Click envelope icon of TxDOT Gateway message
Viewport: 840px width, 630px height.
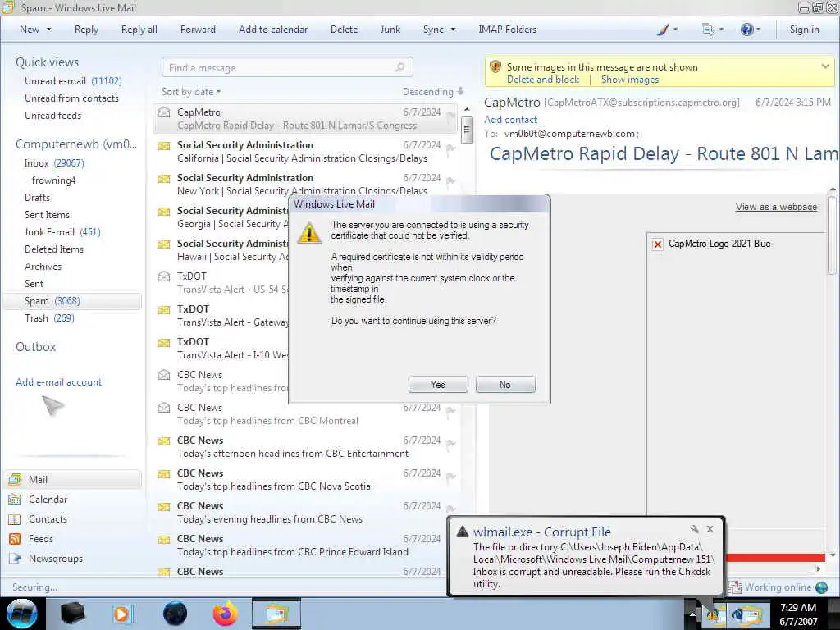point(164,309)
